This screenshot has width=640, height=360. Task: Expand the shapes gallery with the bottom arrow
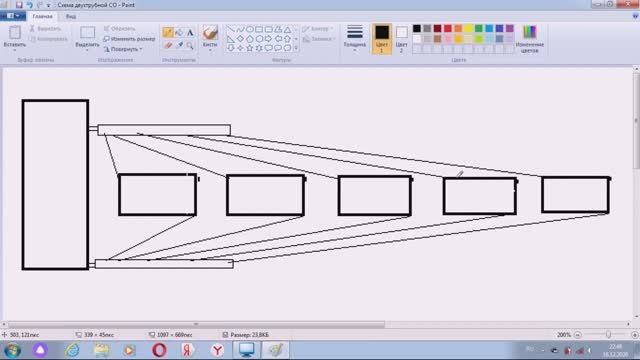296,48
